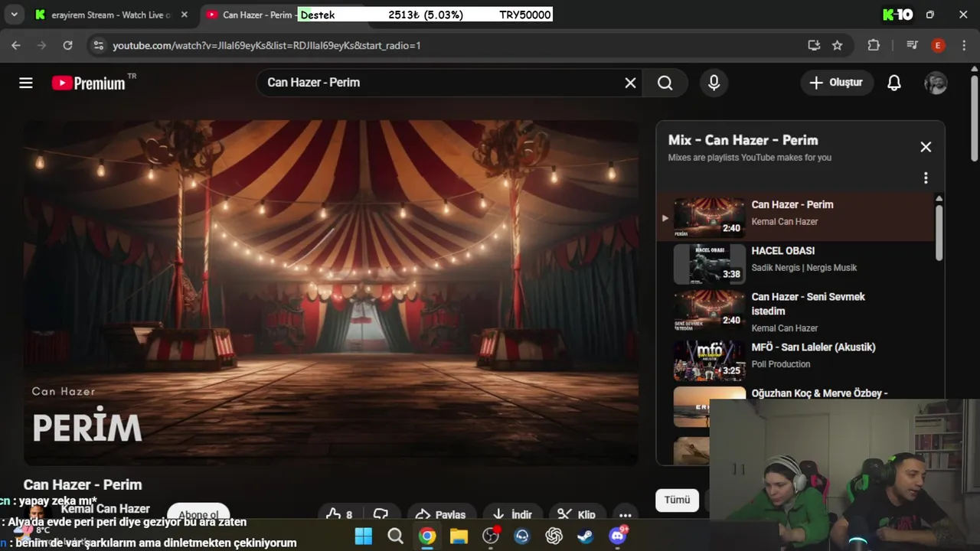The image size is (980, 551).
Task: Open File Explorer from the taskbar
Action: pos(459,536)
